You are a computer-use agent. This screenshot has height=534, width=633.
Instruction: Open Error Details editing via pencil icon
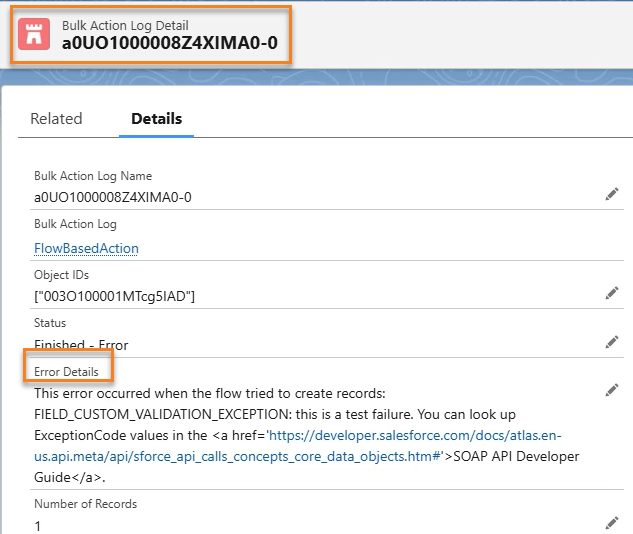click(612, 391)
